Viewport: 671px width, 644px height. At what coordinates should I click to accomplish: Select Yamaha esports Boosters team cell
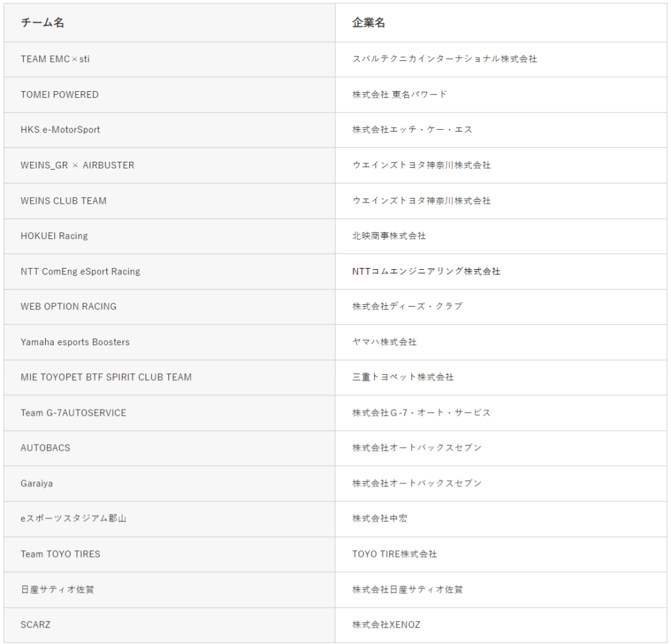75,342
